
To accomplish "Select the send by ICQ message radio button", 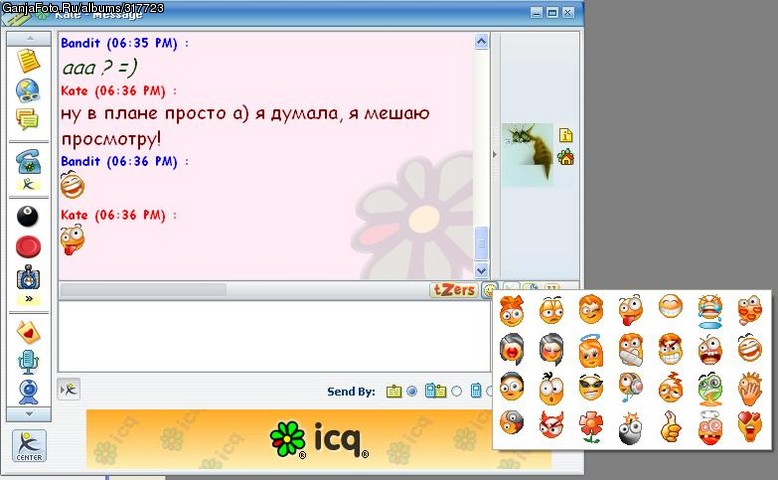I will click(411, 392).
